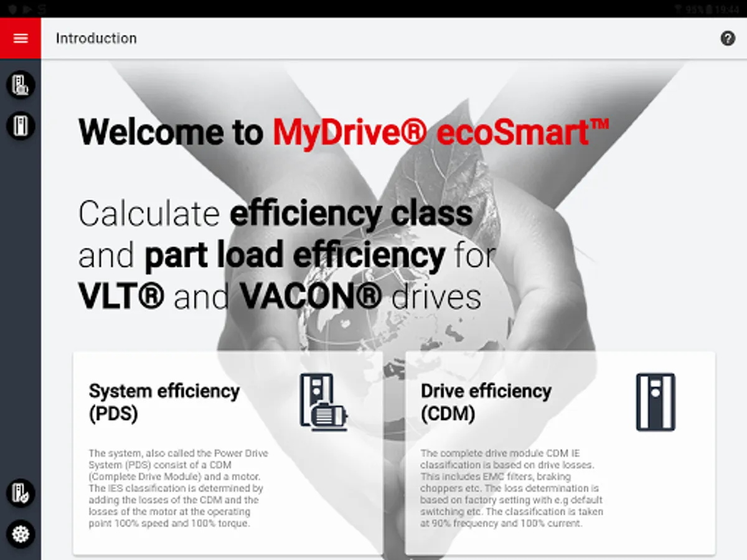Click the 'VLT® and VACON® drives' line
The width and height of the screenshot is (747, 560).
click(280, 297)
